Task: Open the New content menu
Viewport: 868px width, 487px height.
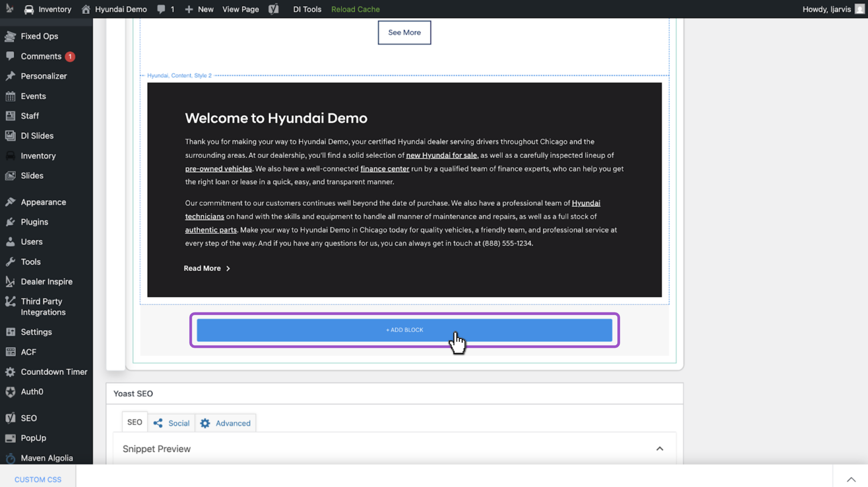Action: click(199, 9)
